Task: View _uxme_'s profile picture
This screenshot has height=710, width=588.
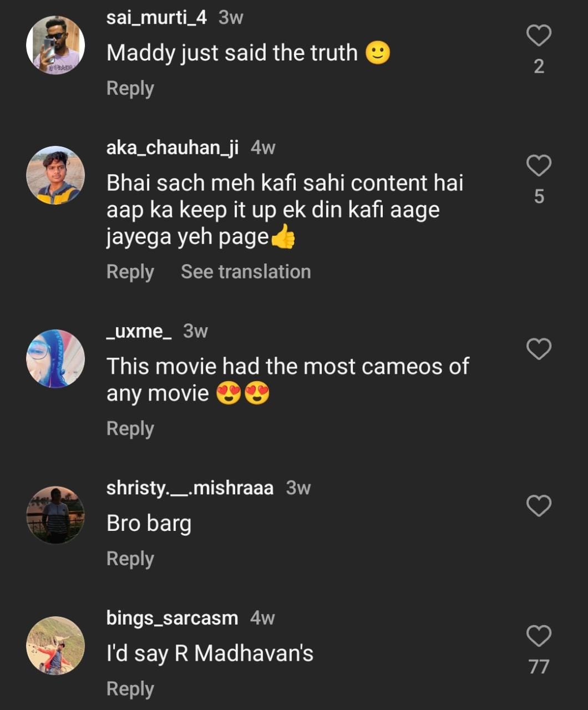Action: tap(55, 358)
